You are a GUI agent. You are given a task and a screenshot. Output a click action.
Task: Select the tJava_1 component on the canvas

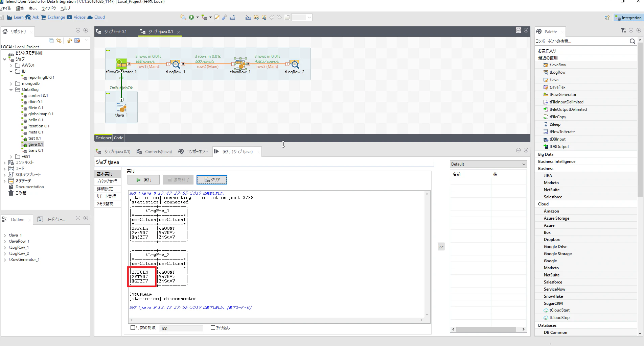tap(121, 108)
